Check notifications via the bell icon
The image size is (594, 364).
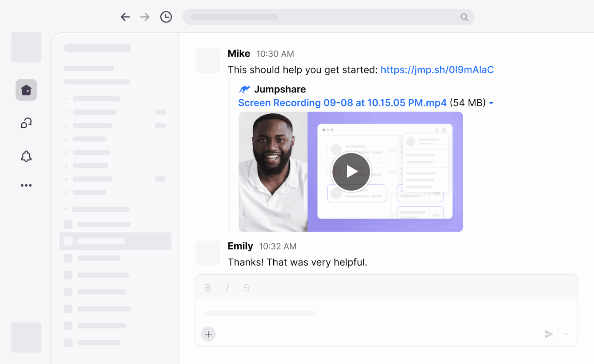26,156
